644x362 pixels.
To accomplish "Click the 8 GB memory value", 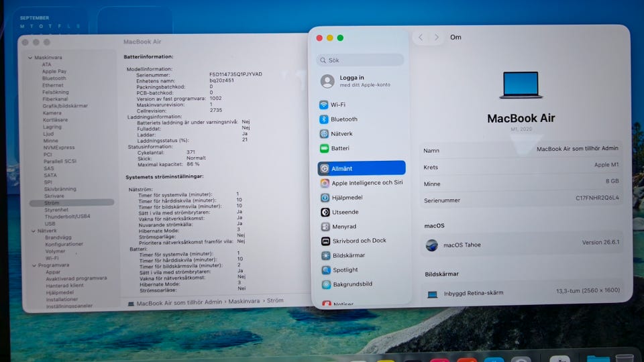I will click(x=612, y=181).
